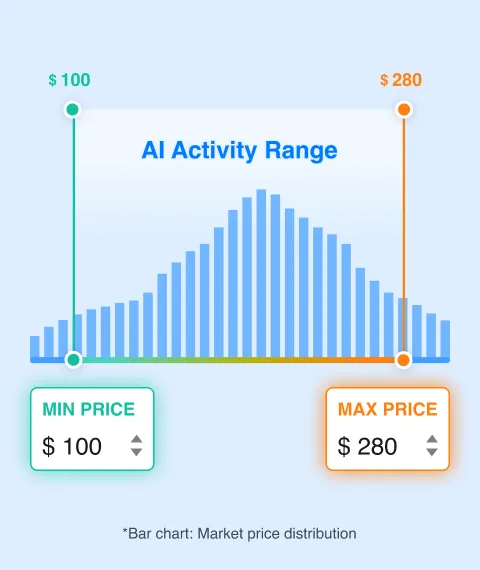Click the MAX PRICE label
The width and height of the screenshot is (480, 570).
pos(388,409)
